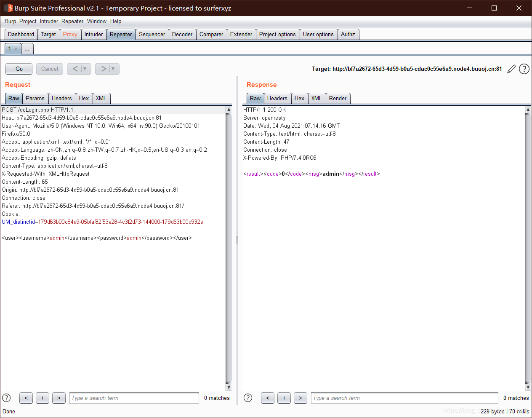Click request pane scrollbar down arrow

coord(229,387)
